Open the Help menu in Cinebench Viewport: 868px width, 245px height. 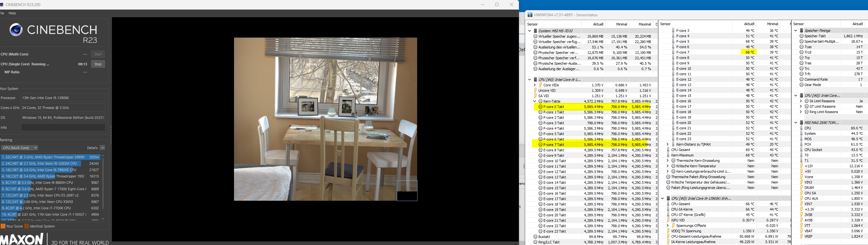[x=12, y=13]
